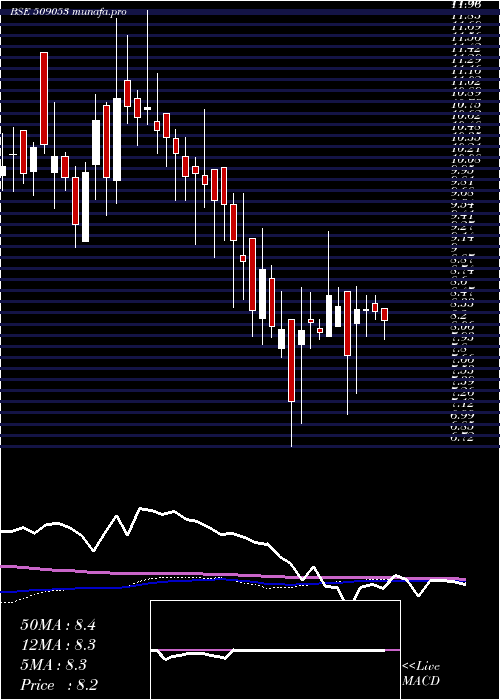Click inside the MACD indicator panel

tap(275, 650)
